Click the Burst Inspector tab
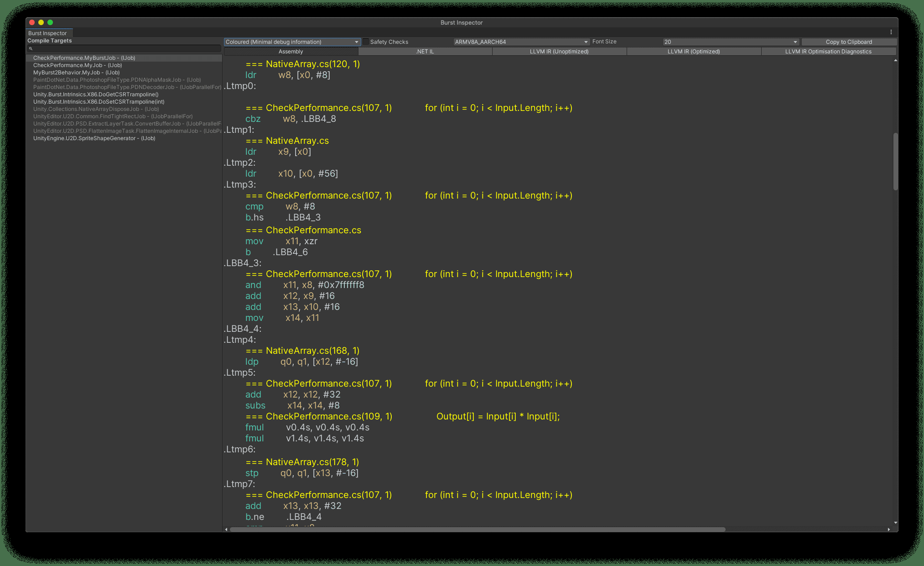Image resolution: width=924 pixels, height=566 pixels. tap(48, 33)
